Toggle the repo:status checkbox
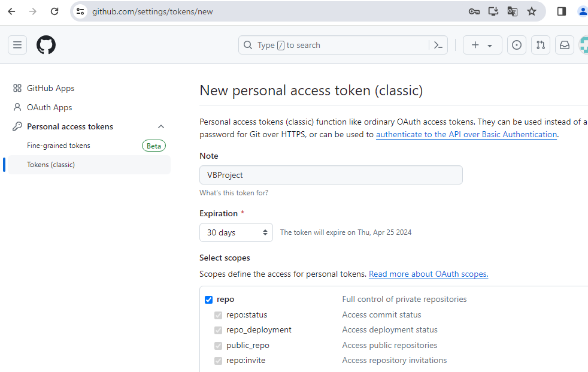The image size is (588, 372). click(219, 315)
